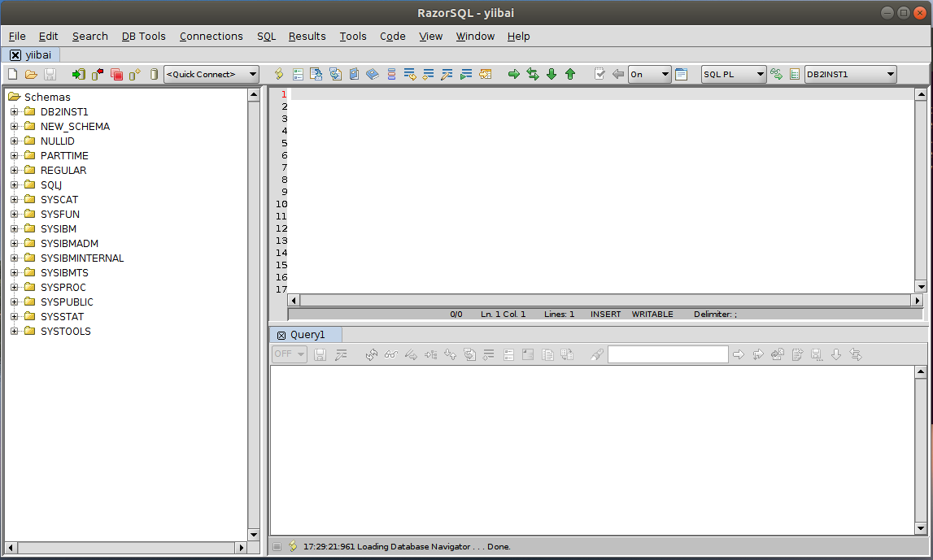Open the SQL PL language dropdown
933x560 pixels.
pos(761,75)
